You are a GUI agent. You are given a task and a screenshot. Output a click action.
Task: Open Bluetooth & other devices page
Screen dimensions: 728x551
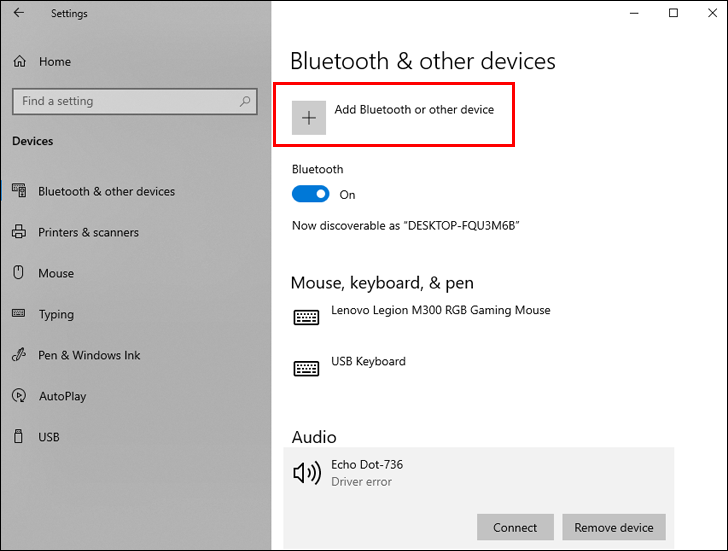[106, 191]
